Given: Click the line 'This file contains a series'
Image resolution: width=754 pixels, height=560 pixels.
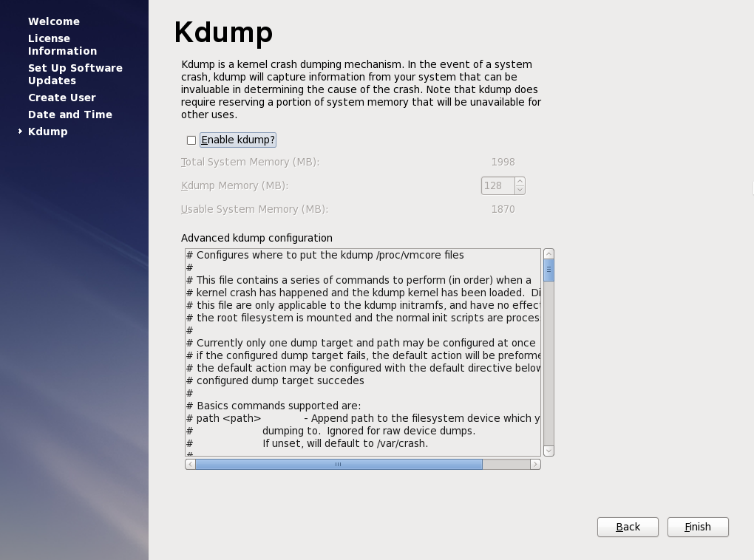Looking at the screenshot, I should click(x=359, y=280).
